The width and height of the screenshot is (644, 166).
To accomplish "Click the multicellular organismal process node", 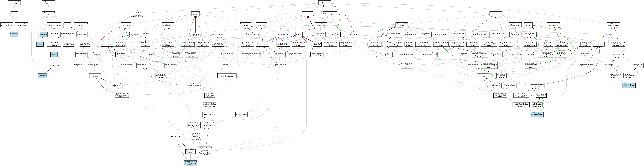I will coord(613,25).
